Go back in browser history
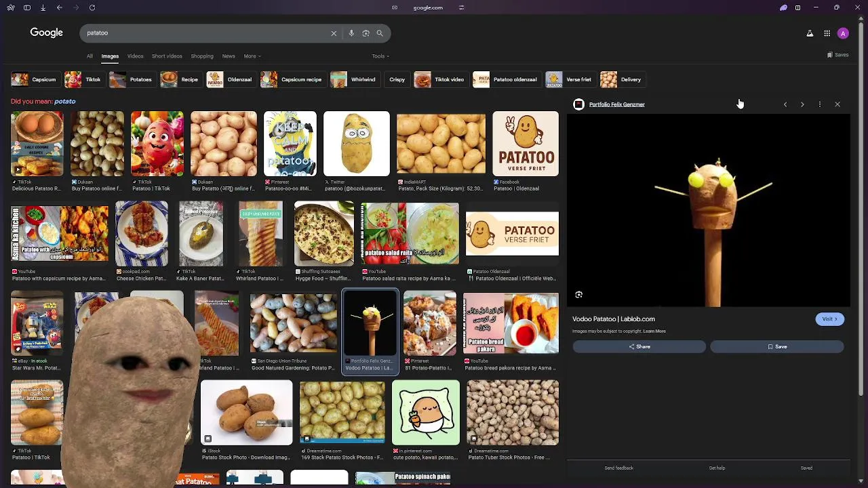Image resolution: width=868 pixels, height=488 pixels. coord(60,7)
